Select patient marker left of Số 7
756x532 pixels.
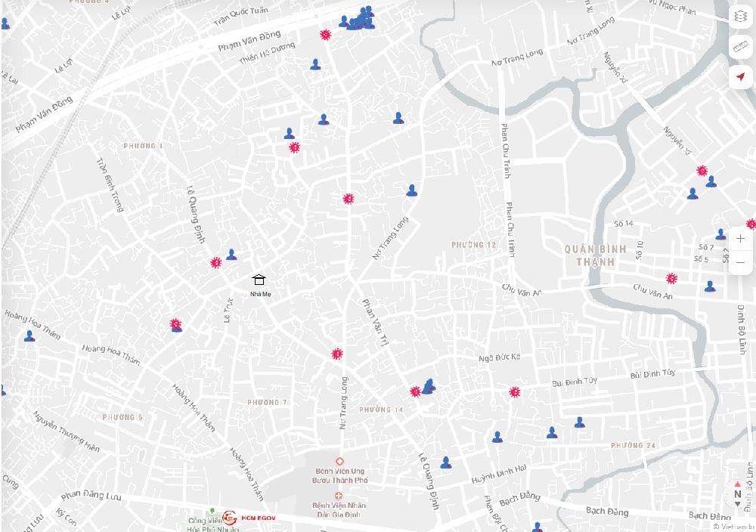click(720, 234)
